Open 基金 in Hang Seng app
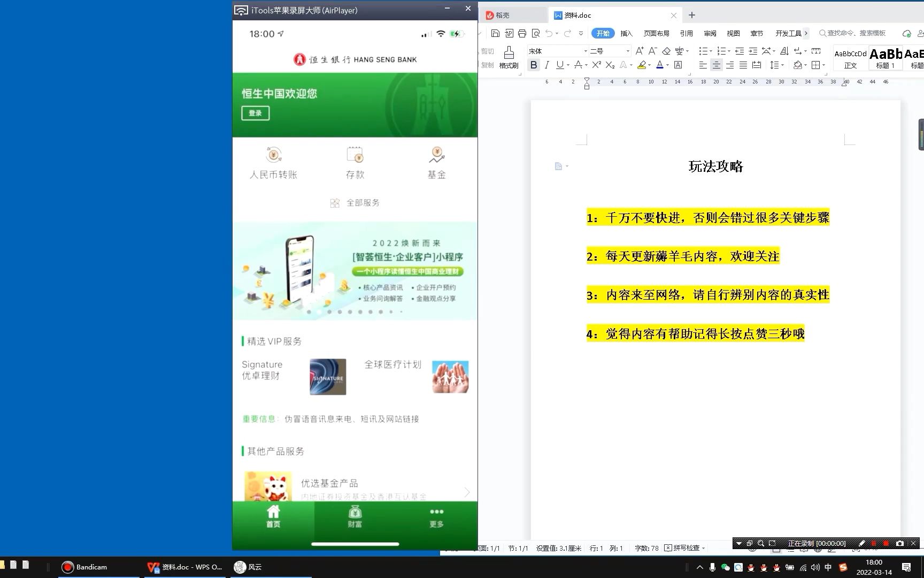This screenshot has width=924, height=578. pos(436,163)
